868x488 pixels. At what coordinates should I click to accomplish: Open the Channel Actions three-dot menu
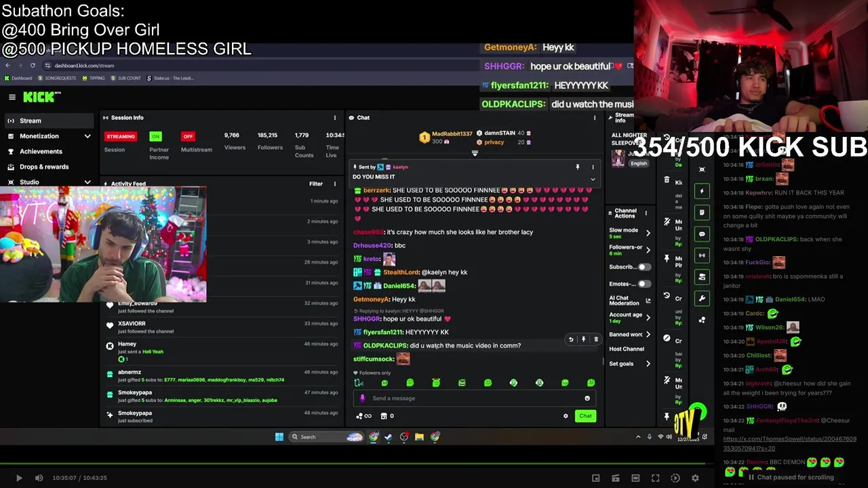(x=646, y=213)
